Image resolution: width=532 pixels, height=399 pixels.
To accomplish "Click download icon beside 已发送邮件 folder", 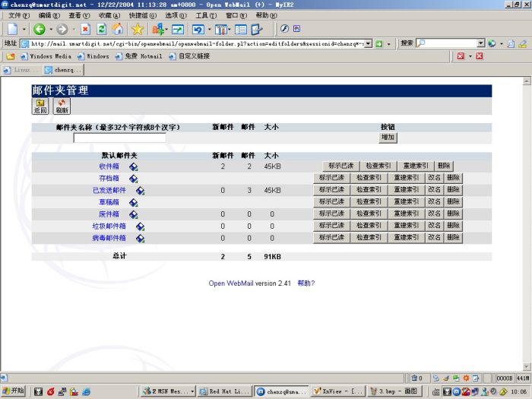I will 140,191.
